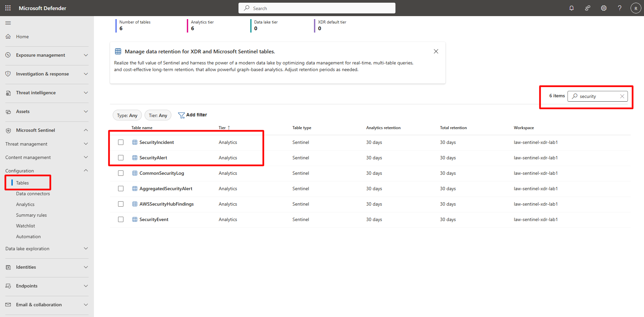Click the Add filter funnel icon
Viewport: 644px width, 317px height.
point(181,115)
